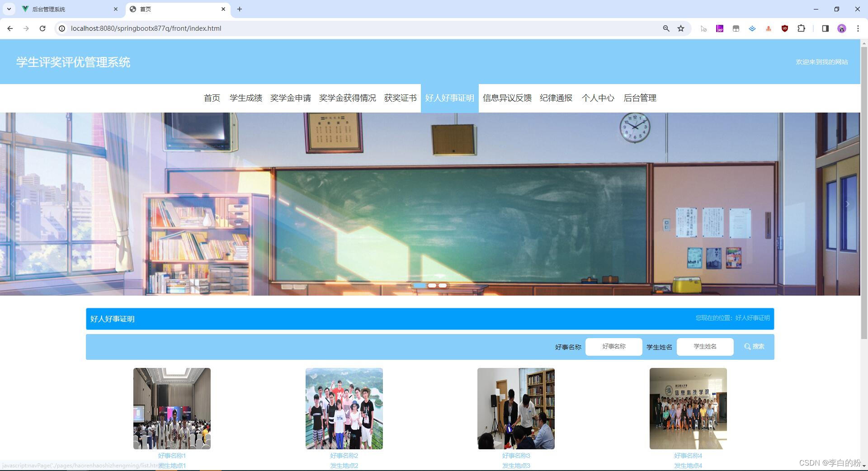
Task: Click the address bar URL
Action: pyautogui.click(x=146, y=28)
